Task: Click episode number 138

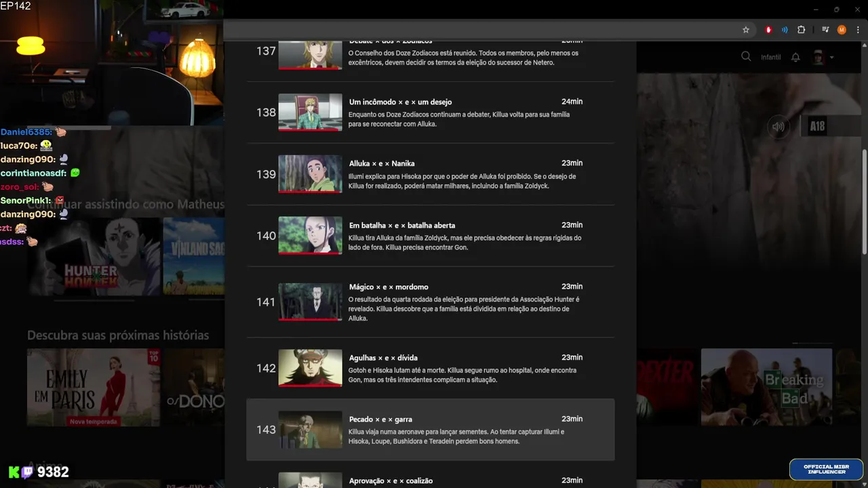Action: tap(266, 113)
